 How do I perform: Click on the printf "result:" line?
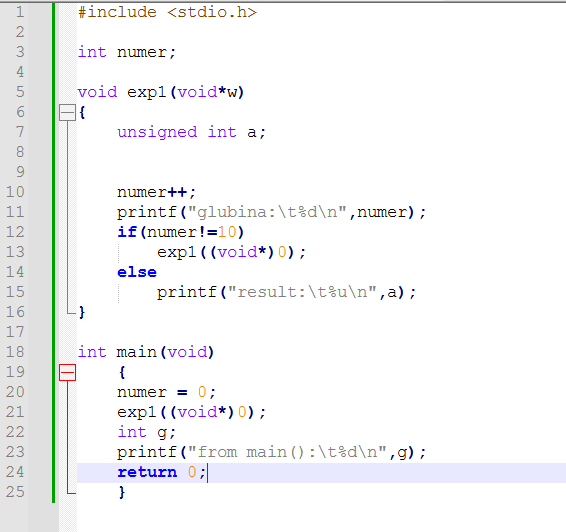(x=287, y=292)
